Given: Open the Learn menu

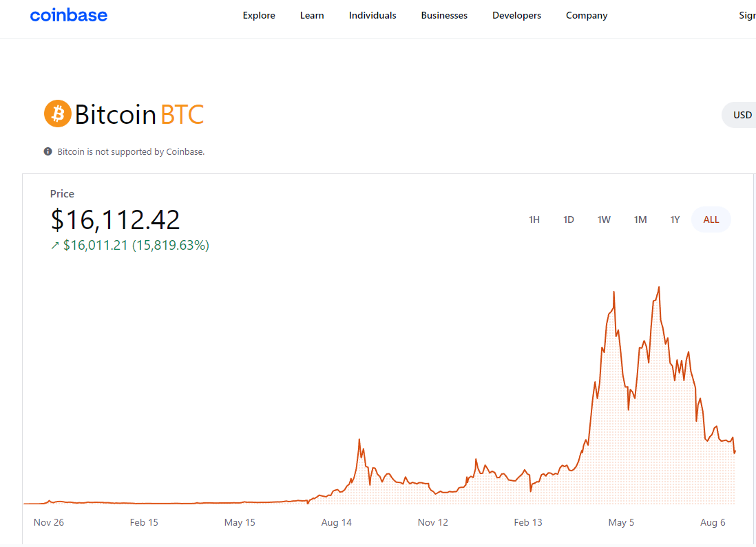Looking at the screenshot, I should pos(312,14).
